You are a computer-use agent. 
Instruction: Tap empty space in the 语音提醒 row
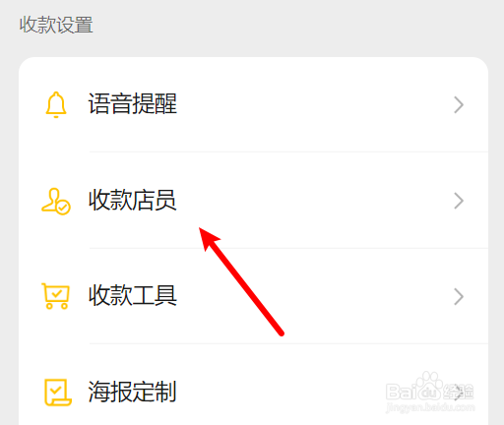tap(312, 105)
